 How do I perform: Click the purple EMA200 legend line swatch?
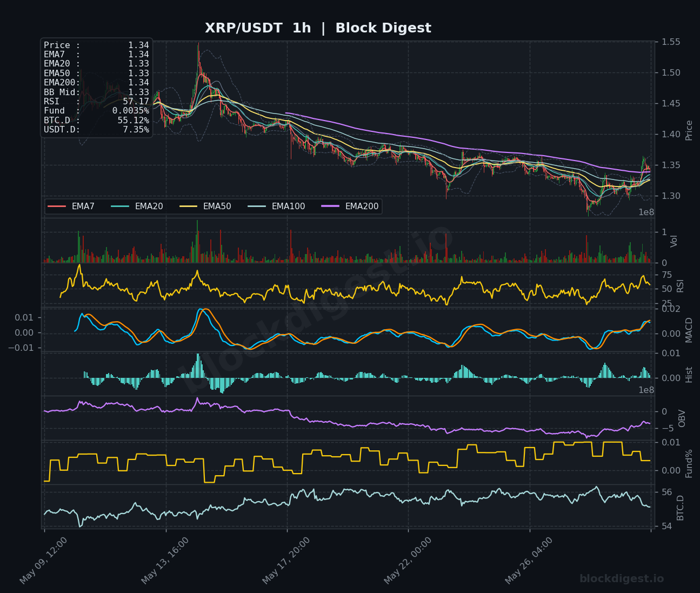click(x=330, y=206)
